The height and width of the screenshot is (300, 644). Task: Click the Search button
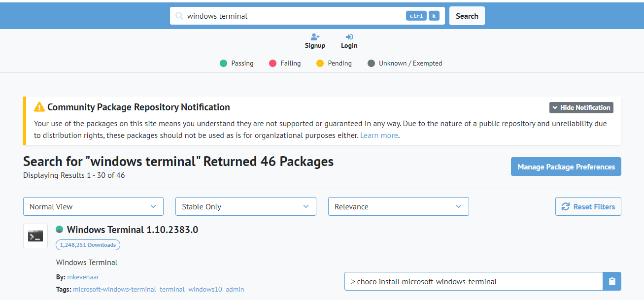click(x=467, y=16)
